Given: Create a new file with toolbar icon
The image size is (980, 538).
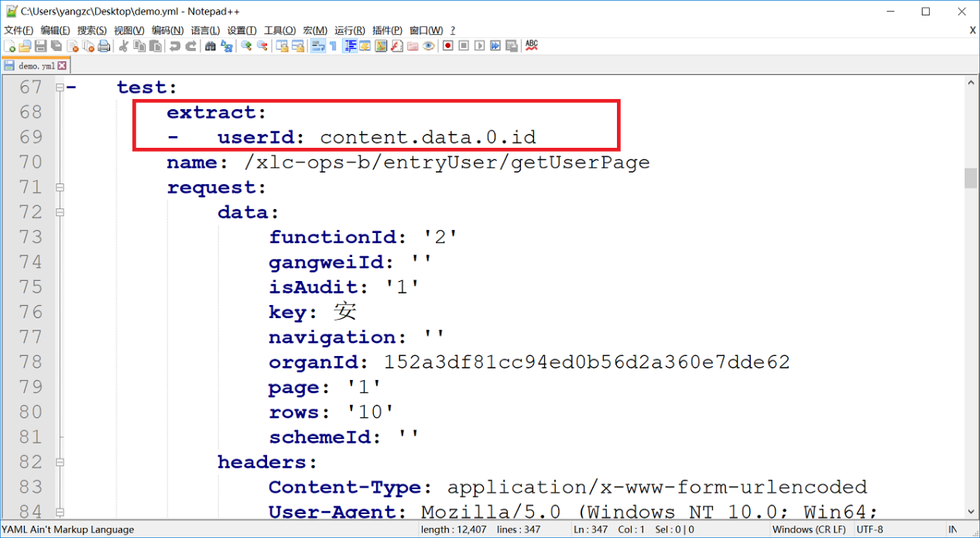Looking at the screenshot, I should point(9,46).
